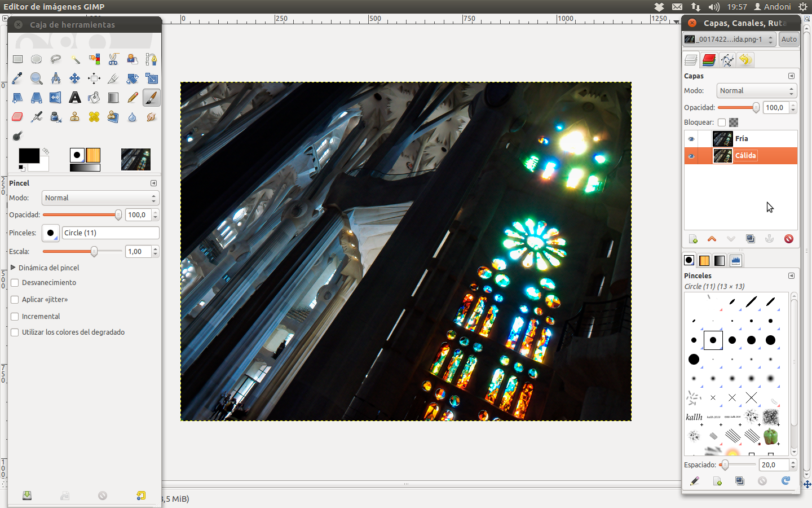Select the Fuzzy Select magic wand tool
The width and height of the screenshot is (812, 508).
tap(75, 59)
